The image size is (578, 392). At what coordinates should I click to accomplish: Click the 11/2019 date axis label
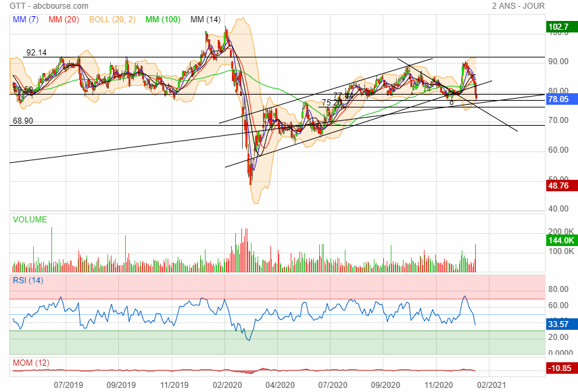click(174, 385)
